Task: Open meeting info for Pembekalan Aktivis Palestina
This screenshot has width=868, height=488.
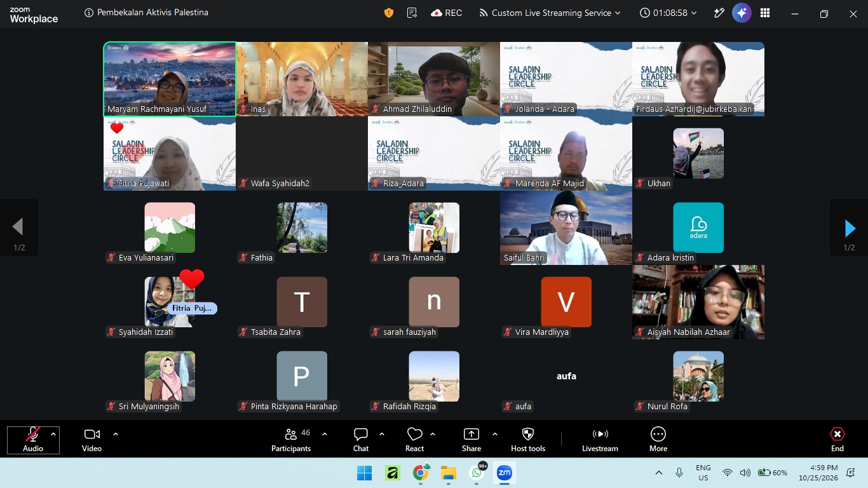Action: click(x=146, y=13)
